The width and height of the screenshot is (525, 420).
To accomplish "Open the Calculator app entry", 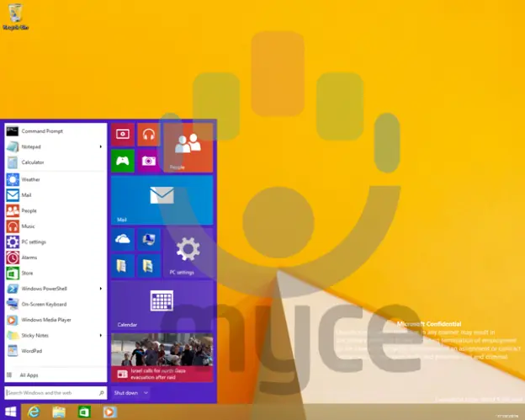I will coord(56,162).
